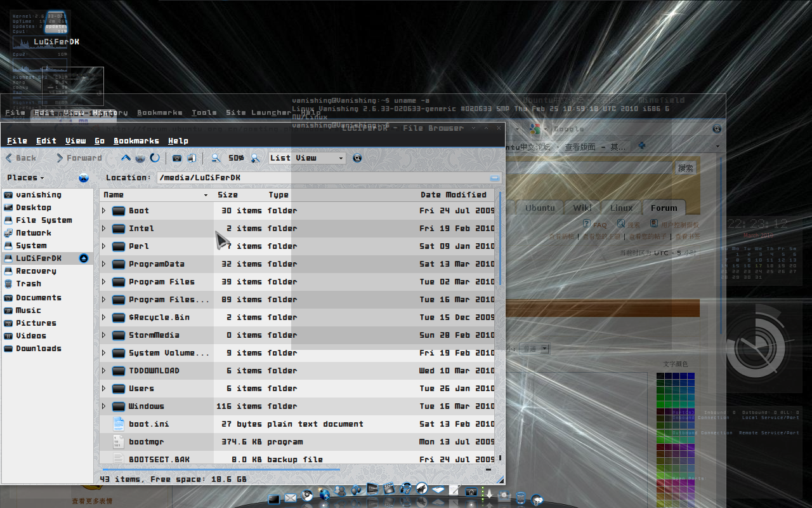Open the Edit menu in file browser
Screen dimensions: 812x508
pos(46,141)
